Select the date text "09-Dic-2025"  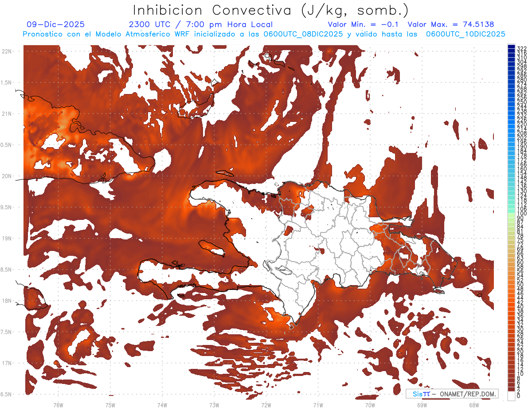click(x=55, y=25)
